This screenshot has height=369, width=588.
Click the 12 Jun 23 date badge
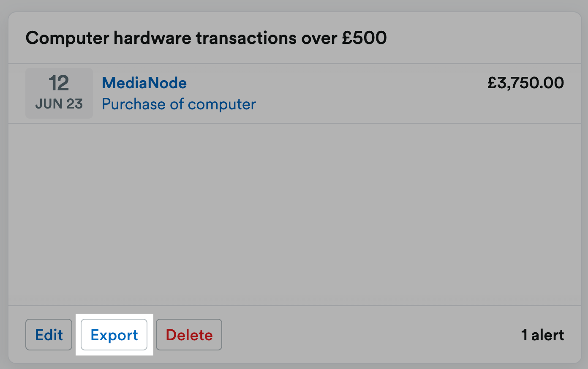tap(59, 93)
